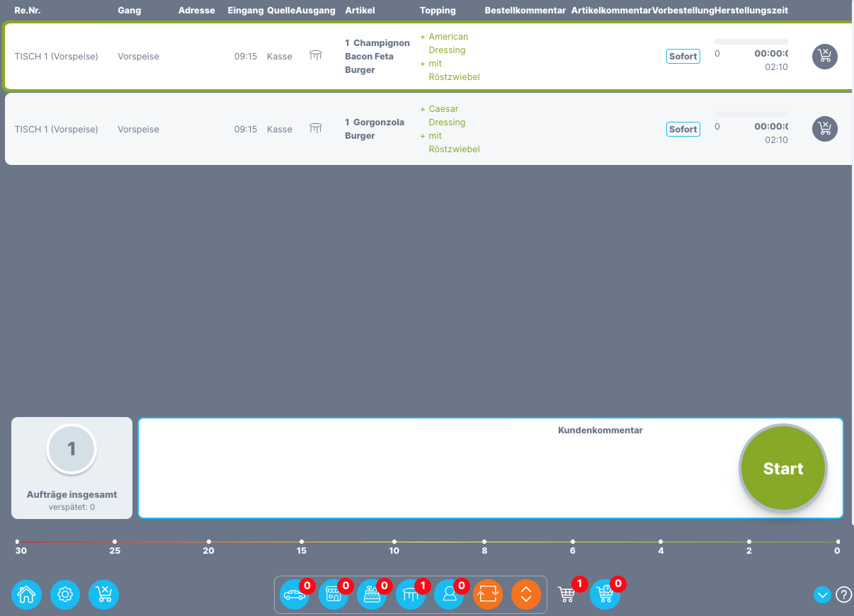Image resolution: width=854 pixels, height=616 pixels.
Task: Toggle the delivery car order filter
Action: [x=295, y=595]
